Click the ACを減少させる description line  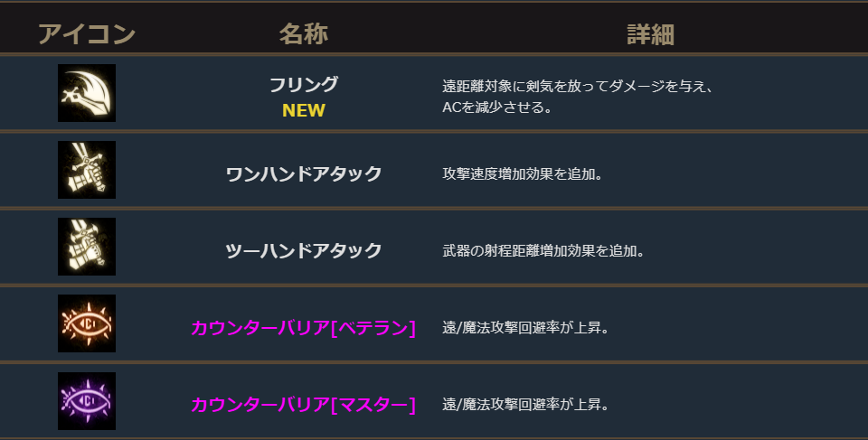(x=496, y=108)
